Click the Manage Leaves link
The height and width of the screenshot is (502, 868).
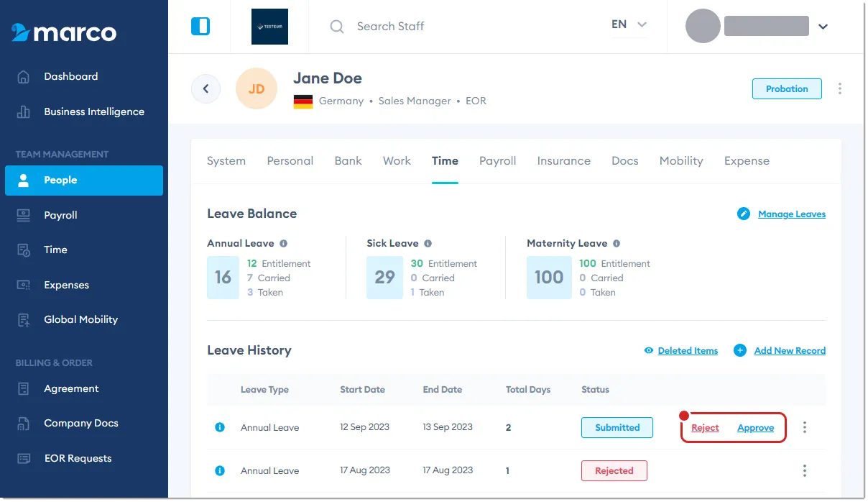[792, 214]
